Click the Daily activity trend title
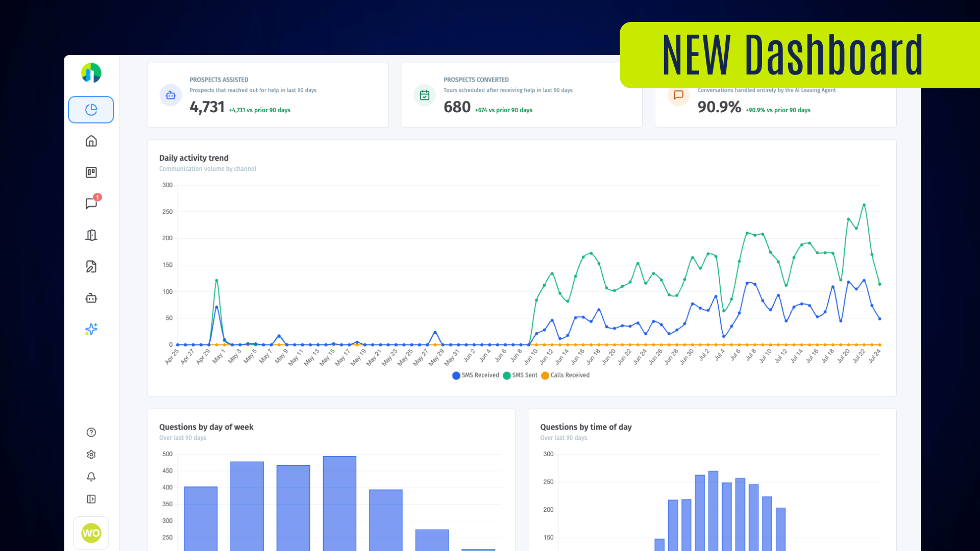The image size is (980, 551). (x=193, y=158)
